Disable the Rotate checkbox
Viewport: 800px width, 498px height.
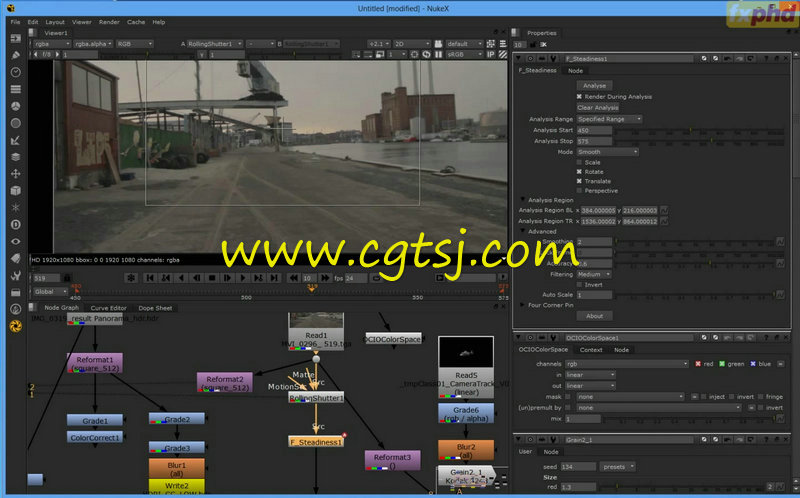tap(579, 172)
